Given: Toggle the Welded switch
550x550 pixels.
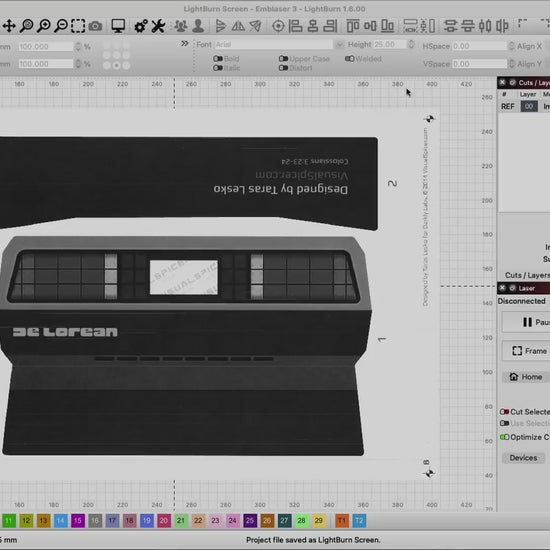Looking at the screenshot, I should click(x=349, y=59).
